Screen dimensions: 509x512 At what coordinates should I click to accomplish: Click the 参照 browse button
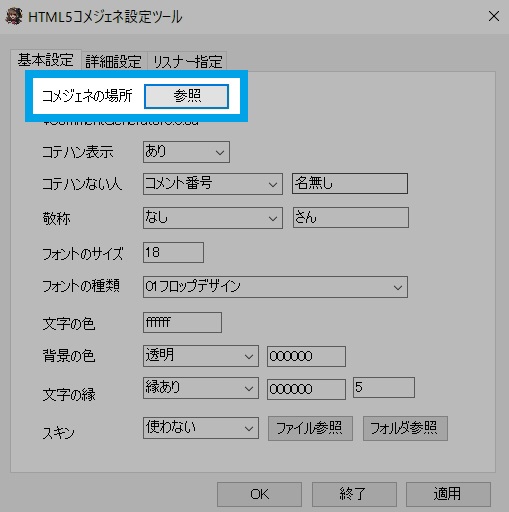point(186,96)
